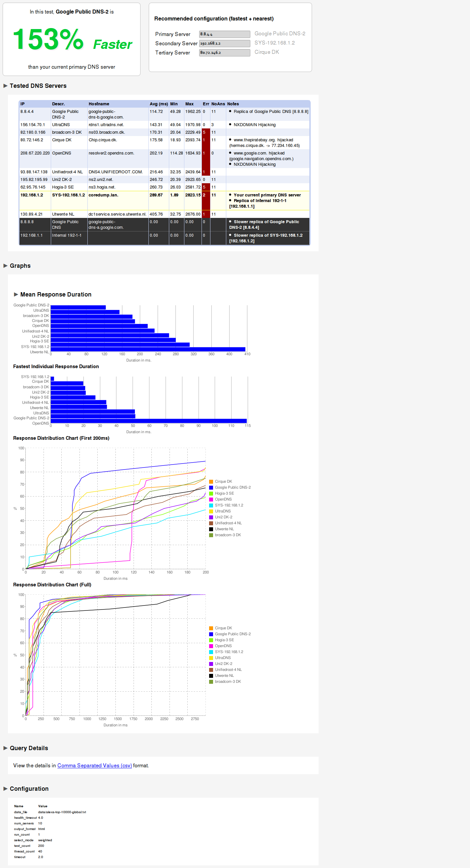The width and height of the screenshot is (470, 868).
Task: Expand the Query Details section triangle
Action: click(5, 748)
